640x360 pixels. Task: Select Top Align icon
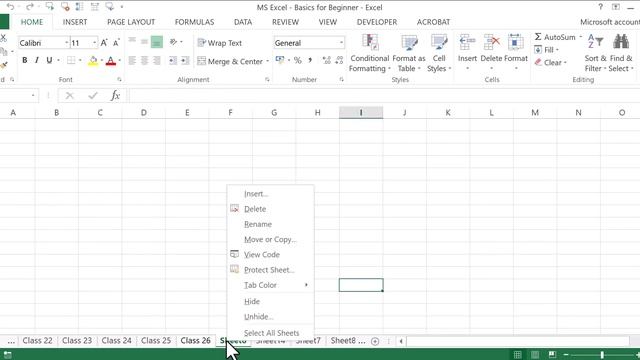tap(132, 41)
